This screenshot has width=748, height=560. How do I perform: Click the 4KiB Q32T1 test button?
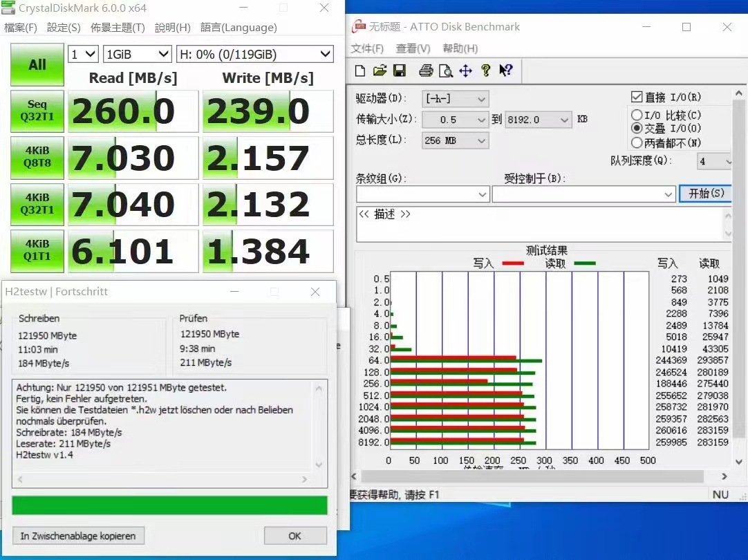[x=37, y=204]
